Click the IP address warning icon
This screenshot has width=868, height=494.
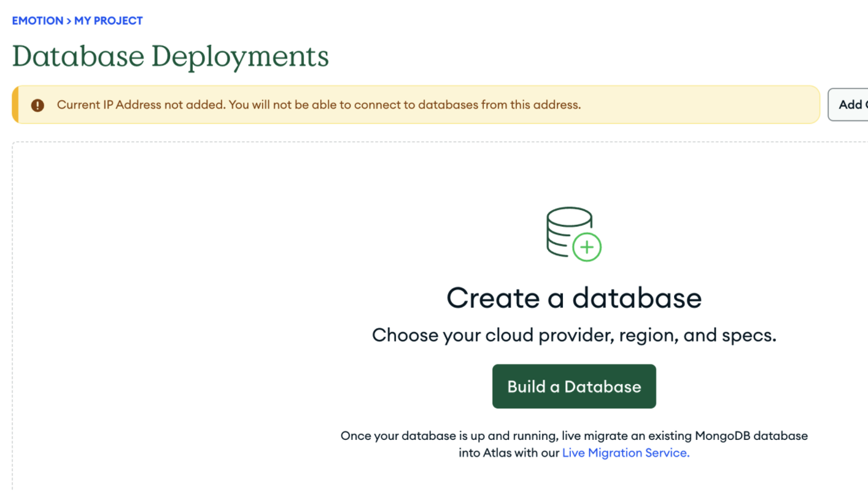click(38, 105)
